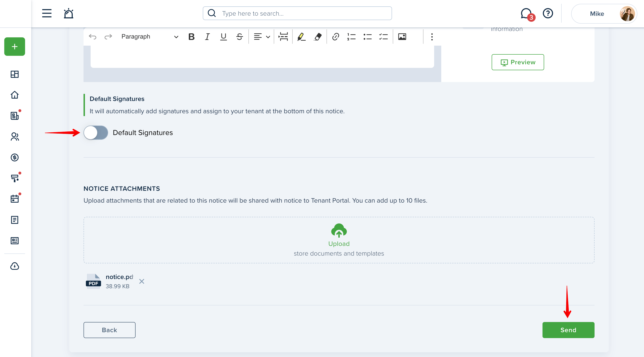
Task: Toggle underline formatting
Action: click(x=223, y=37)
